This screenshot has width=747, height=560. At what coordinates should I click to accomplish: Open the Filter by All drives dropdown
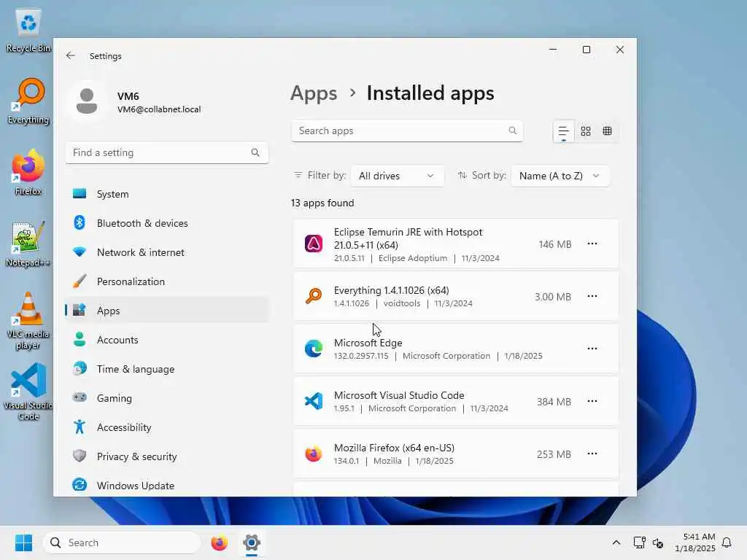click(397, 176)
